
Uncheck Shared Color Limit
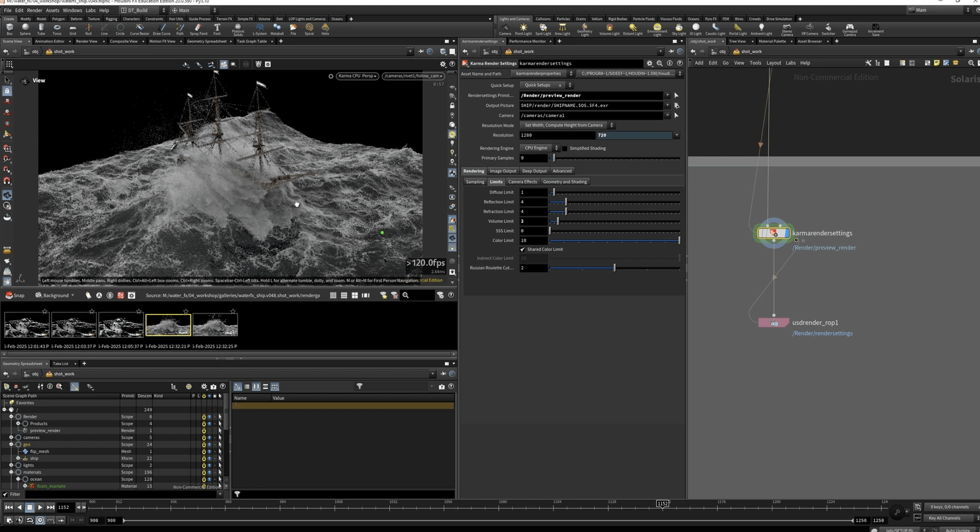coord(523,250)
